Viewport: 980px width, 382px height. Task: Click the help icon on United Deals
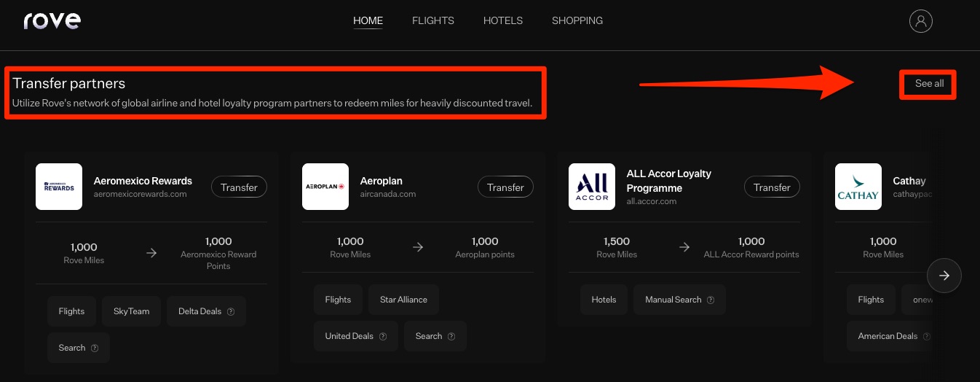click(383, 336)
